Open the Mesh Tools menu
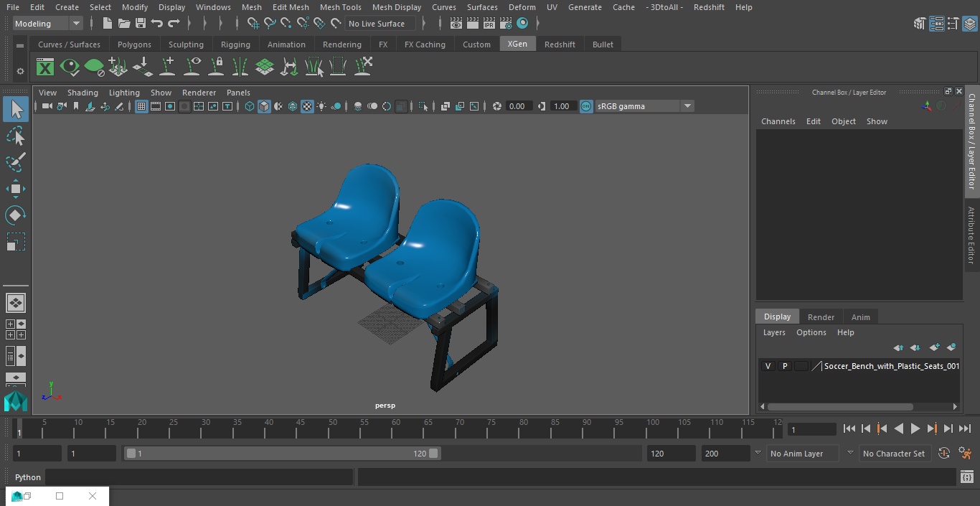This screenshot has width=980, height=506. click(340, 7)
